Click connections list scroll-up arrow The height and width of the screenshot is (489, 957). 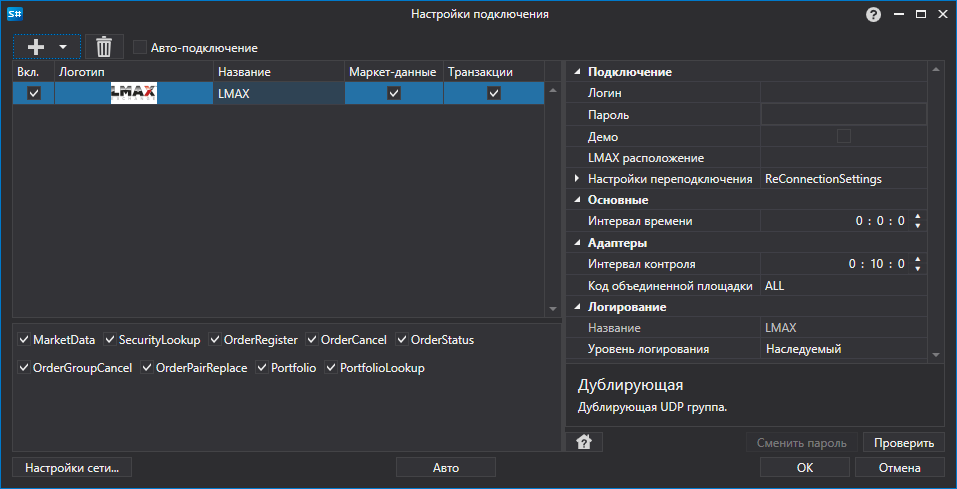tap(553, 91)
